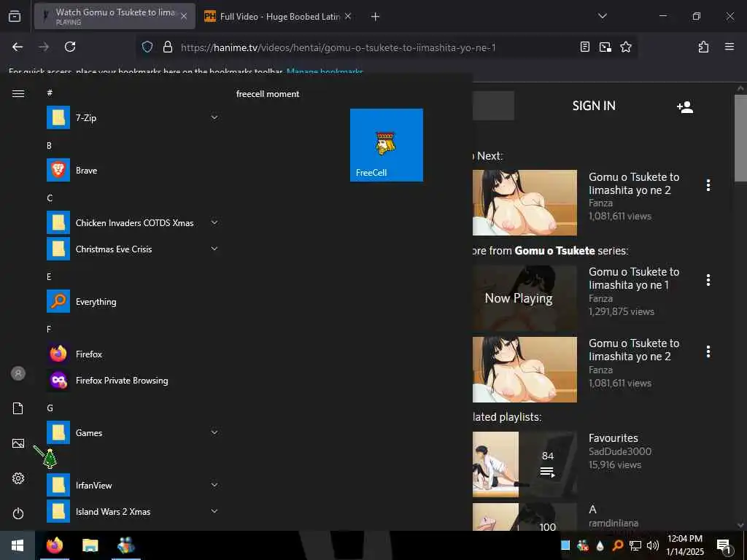Expand Christmas Eve Crisis folder
Screen dimensions: 747x560
[x=214, y=249]
